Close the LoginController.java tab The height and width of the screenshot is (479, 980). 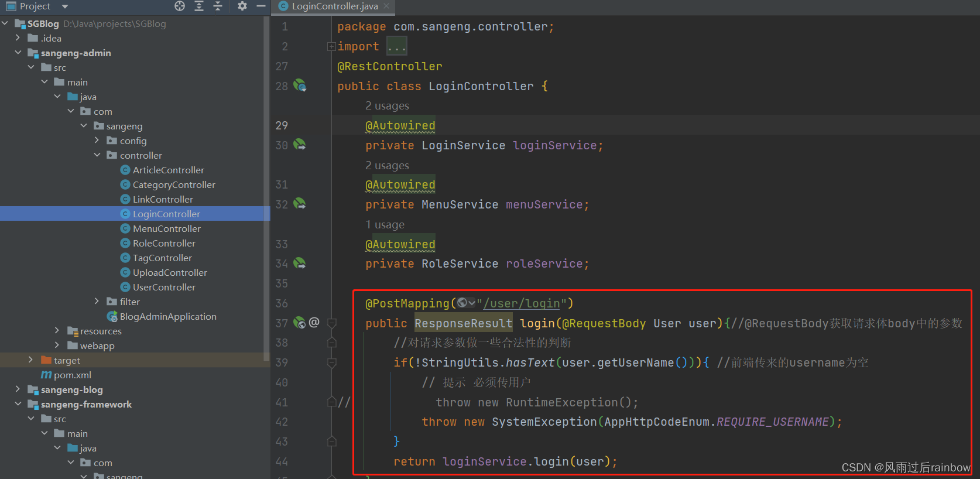pos(386,6)
